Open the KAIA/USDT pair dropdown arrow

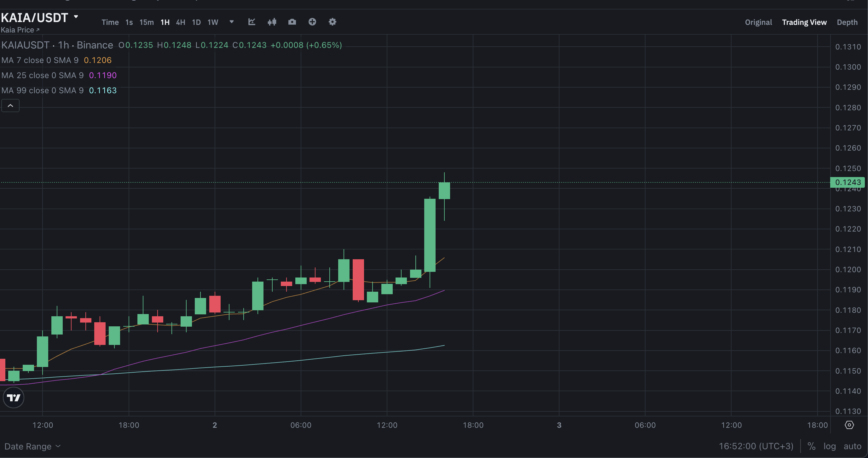click(x=76, y=16)
